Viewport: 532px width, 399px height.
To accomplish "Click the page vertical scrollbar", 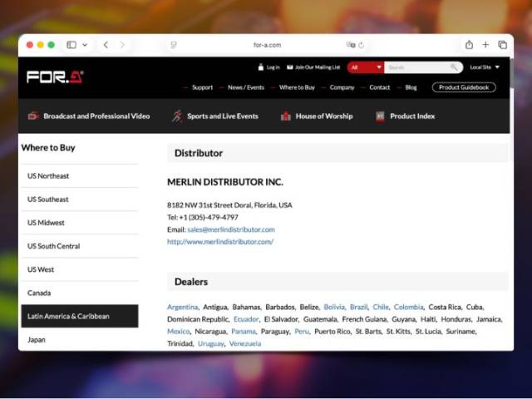I will (512, 73).
